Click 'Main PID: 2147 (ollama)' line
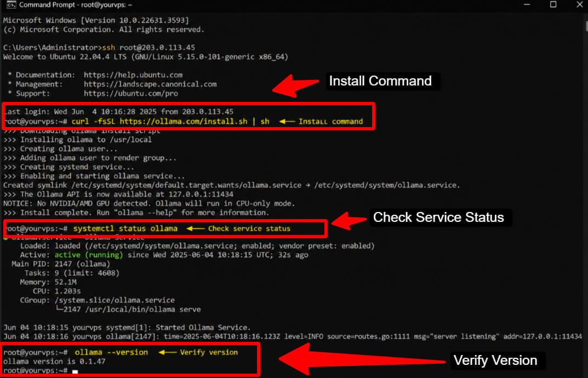 point(61,264)
